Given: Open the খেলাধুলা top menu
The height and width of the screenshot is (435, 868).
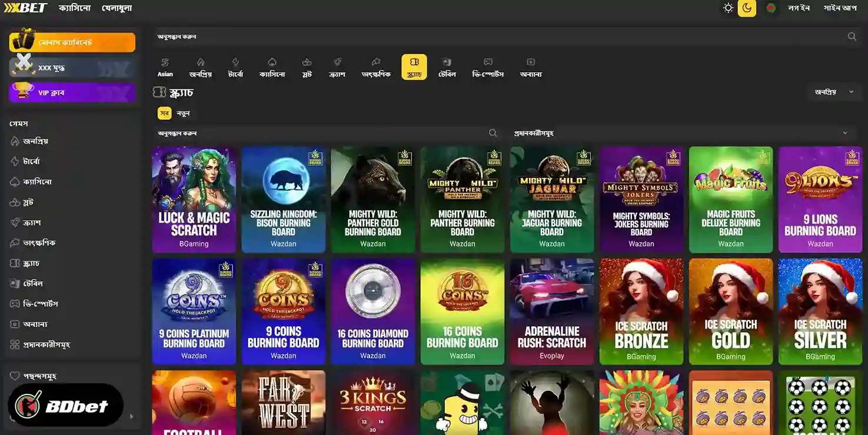Looking at the screenshot, I should coord(117,8).
